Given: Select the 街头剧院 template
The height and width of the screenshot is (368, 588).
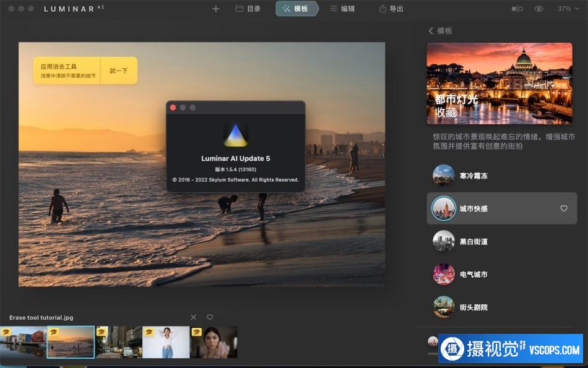Looking at the screenshot, I should tap(502, 307).
